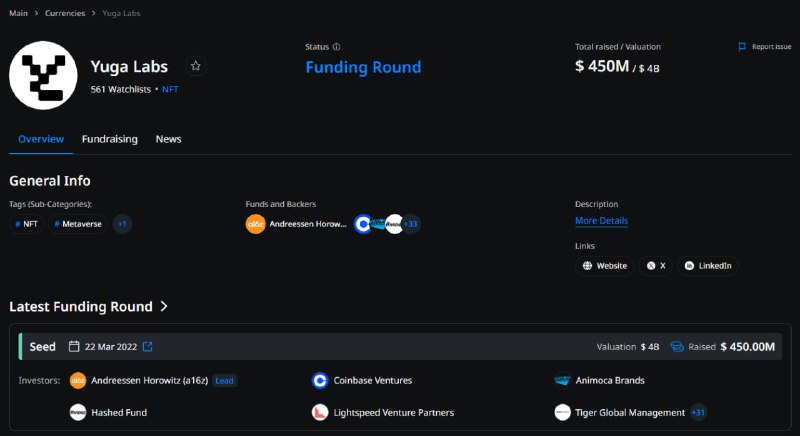Switch to the News tab
800x436 pixels.
(168, 139)
